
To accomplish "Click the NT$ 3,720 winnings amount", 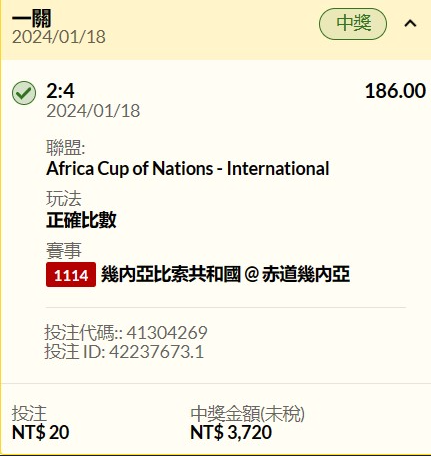I will [231, 432].
